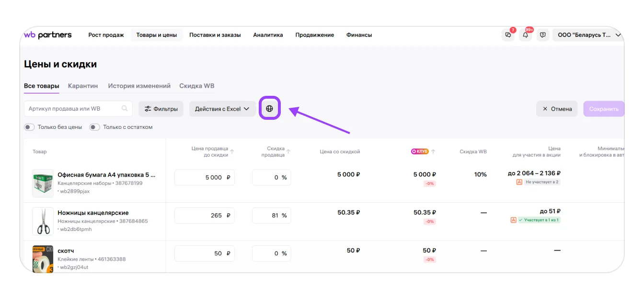Open the chat messages icon with badge 7
This screenshot has height=299, width=644.
coord(508,35)
